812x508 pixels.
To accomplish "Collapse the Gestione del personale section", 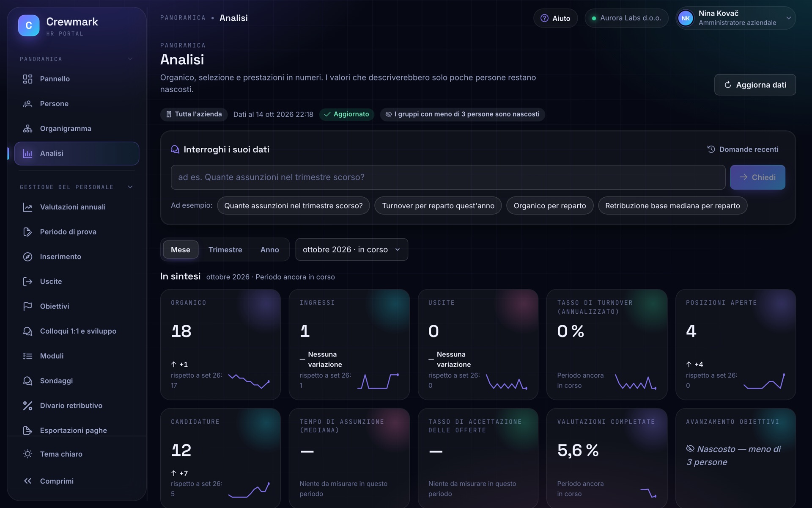I will pos(130,187).
